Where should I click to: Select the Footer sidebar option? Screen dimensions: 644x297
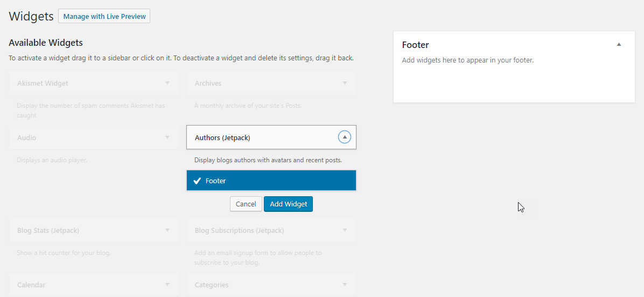tap(271, 181)
